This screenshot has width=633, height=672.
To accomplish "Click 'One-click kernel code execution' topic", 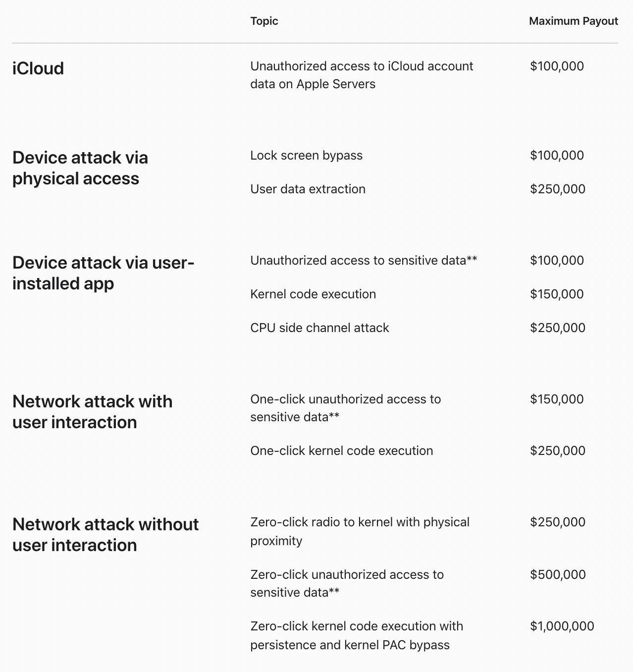I will [341, 450].
